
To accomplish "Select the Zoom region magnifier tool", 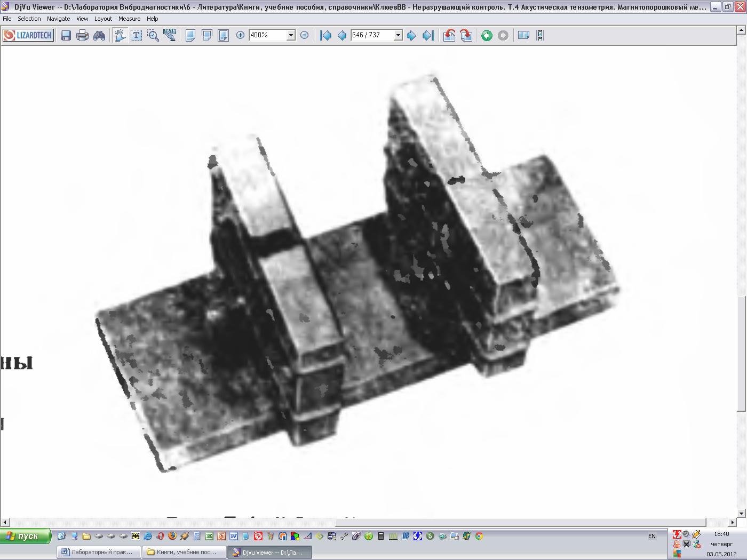I will (153, 35).
